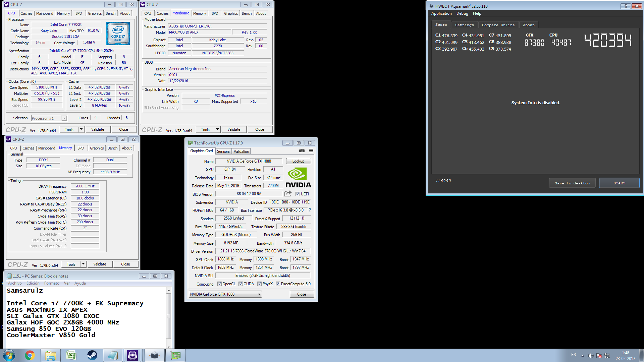The width and height of the screenshot is (644, 362).
Task: Click the taskbar clock showing 1:48
Action: (625, 356)
